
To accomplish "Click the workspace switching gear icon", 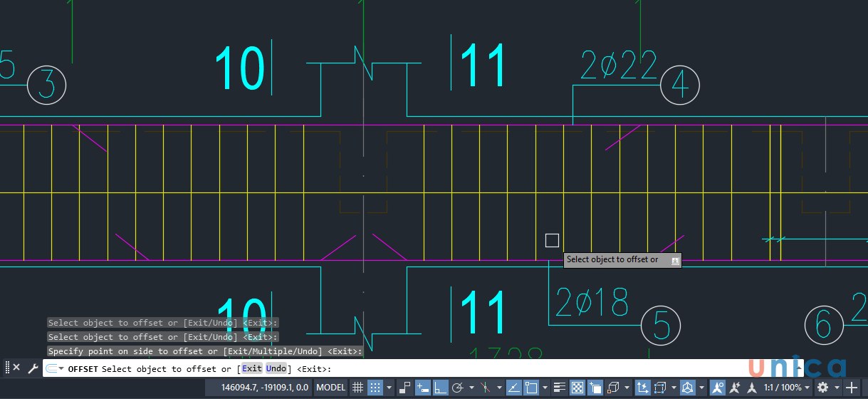I will click(822, 388).
